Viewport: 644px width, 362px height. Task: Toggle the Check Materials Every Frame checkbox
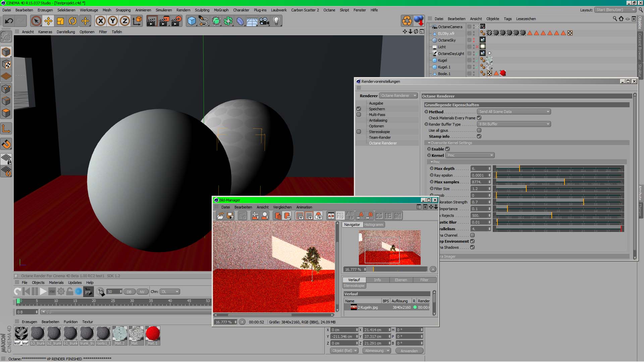coord(479,118)
